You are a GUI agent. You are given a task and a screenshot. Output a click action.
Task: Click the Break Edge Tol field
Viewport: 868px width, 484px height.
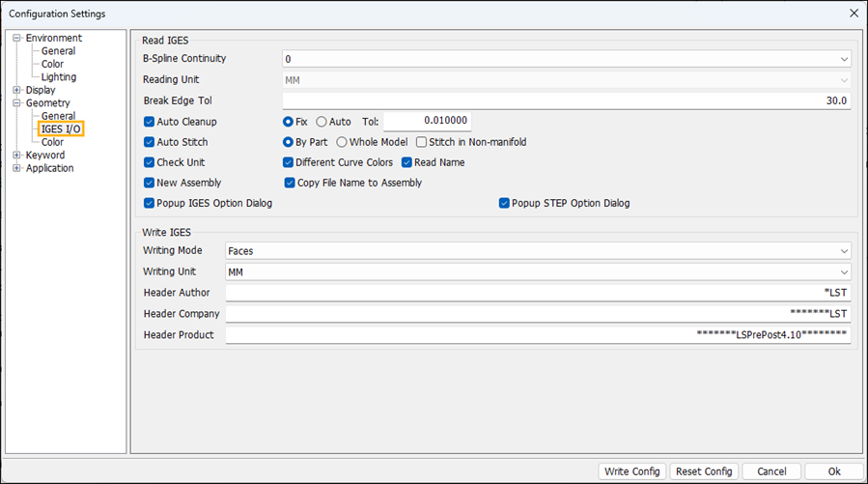point(566,100)
